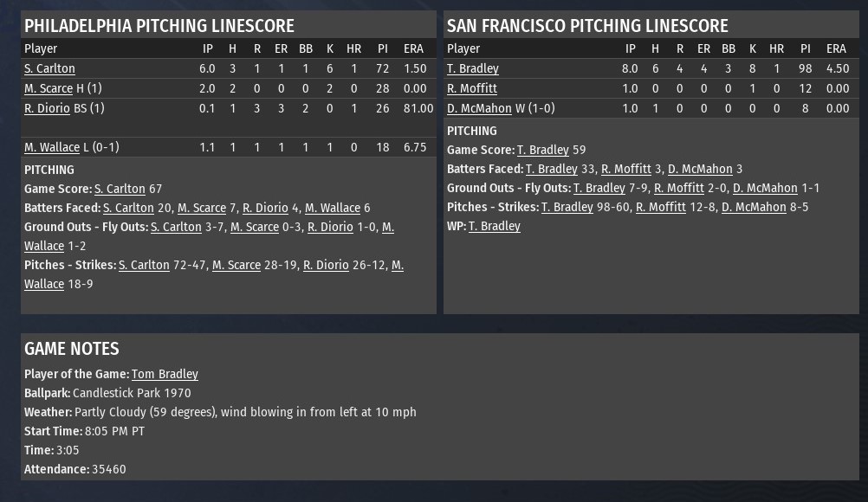Viewport: 868px width, 502px height.
Task: Click R. Moffitt in Ground Outs line
Action: [679, 188]
